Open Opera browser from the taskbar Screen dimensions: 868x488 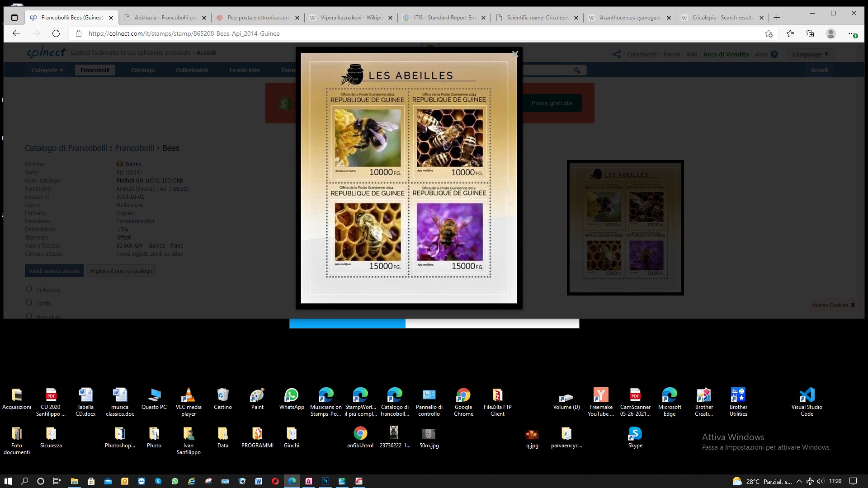point(275,481)
